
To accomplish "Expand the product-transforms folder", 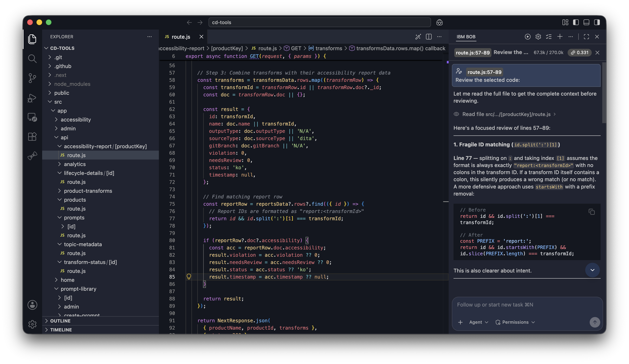I will click(100, 191).
